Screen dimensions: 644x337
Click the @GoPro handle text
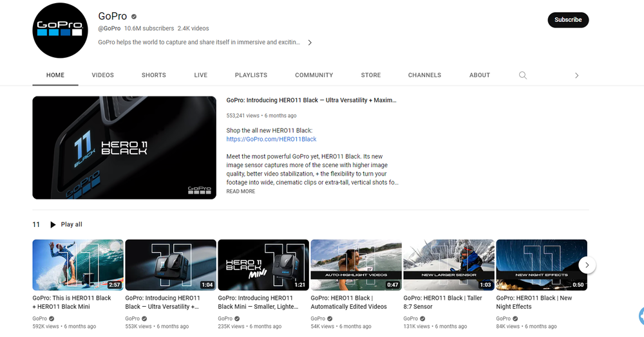109,28
